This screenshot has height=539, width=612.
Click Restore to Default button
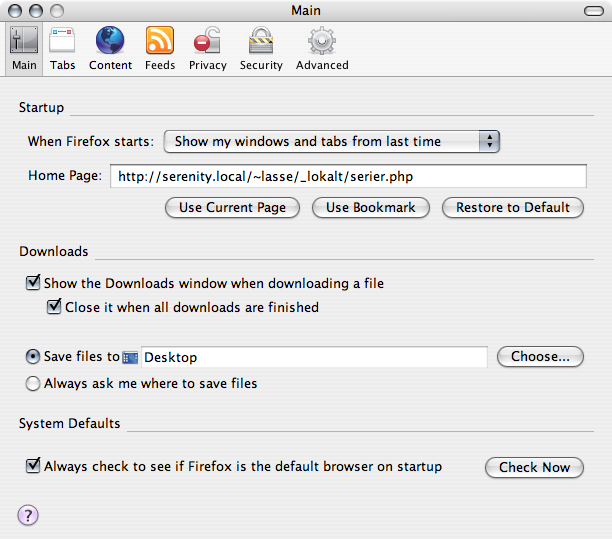coord(513,208)
